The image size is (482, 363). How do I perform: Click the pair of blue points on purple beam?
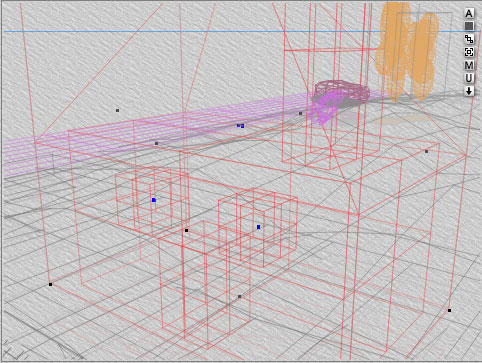240,126
